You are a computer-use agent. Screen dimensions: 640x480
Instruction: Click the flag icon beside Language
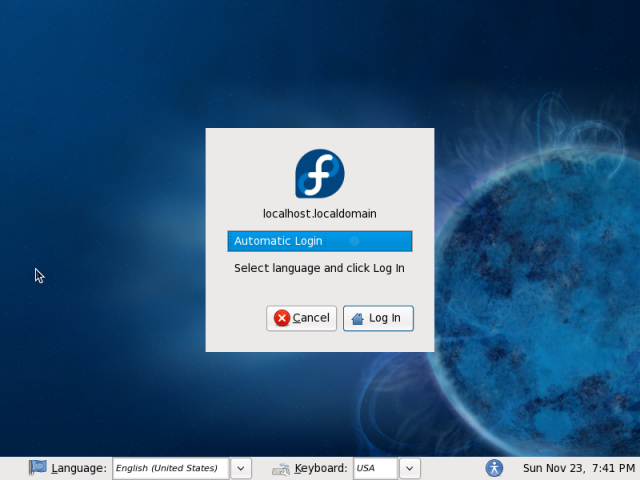(38, 467)
